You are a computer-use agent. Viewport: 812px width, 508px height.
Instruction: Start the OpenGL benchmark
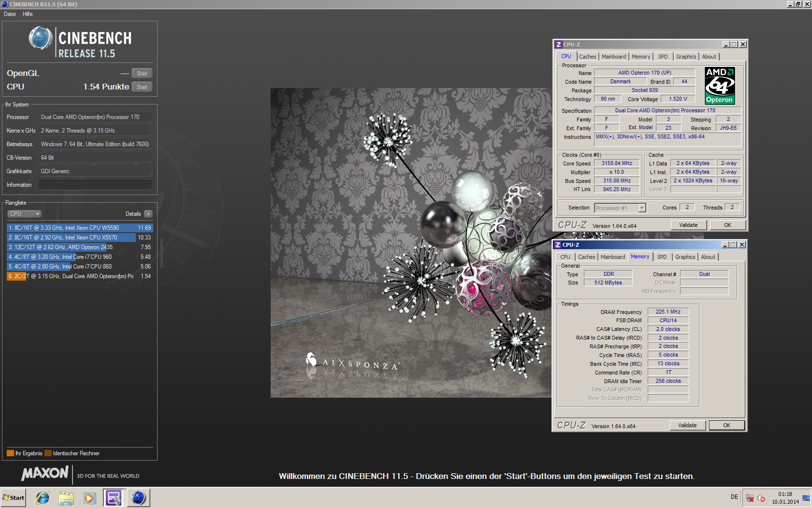pyautogui.click(x=142, y=74)
